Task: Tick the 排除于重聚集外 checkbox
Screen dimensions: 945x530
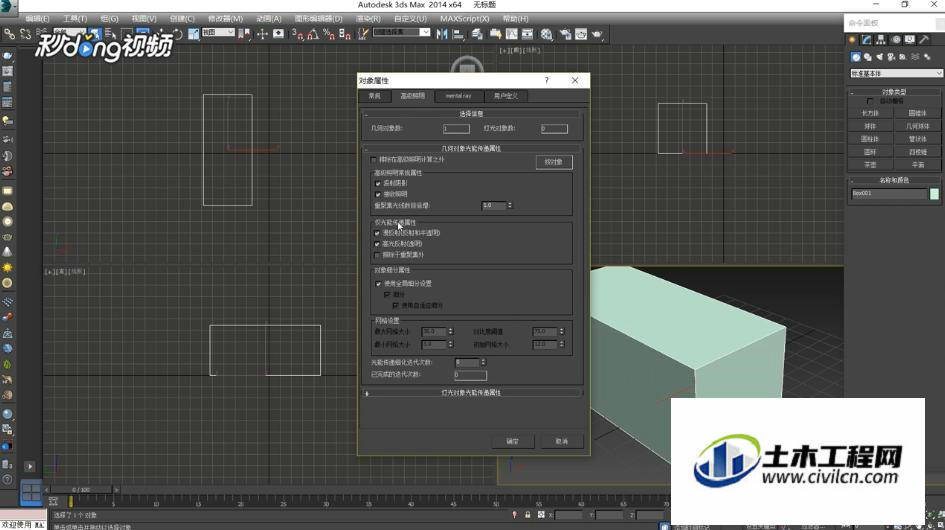Action: pos(377,255)
